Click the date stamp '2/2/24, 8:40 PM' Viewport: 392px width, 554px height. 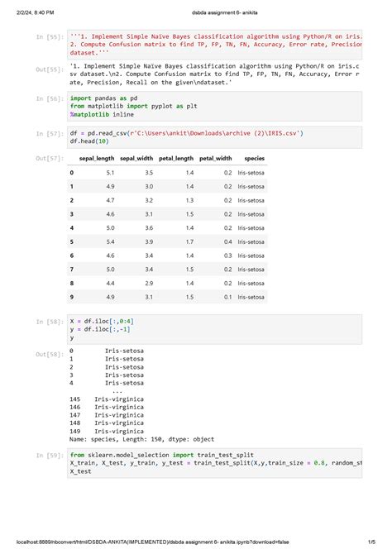pos(35,12)
